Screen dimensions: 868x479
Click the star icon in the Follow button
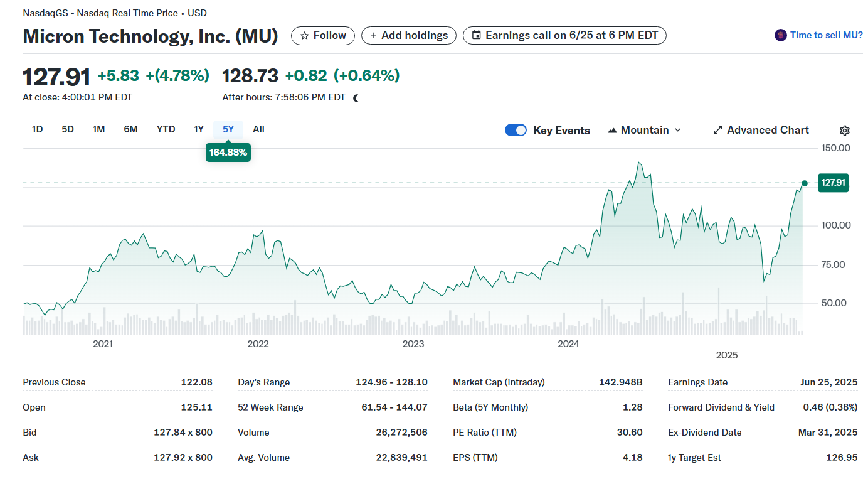(305, 36)
